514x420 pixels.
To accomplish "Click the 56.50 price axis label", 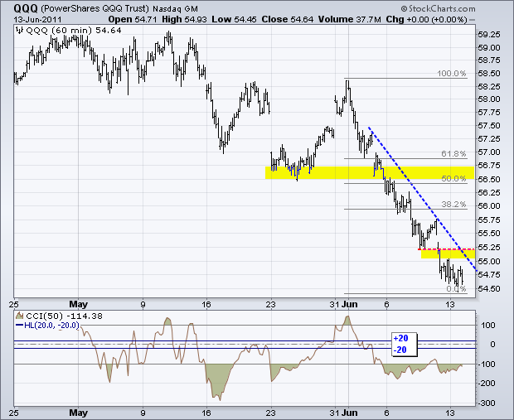I will 489,179.
